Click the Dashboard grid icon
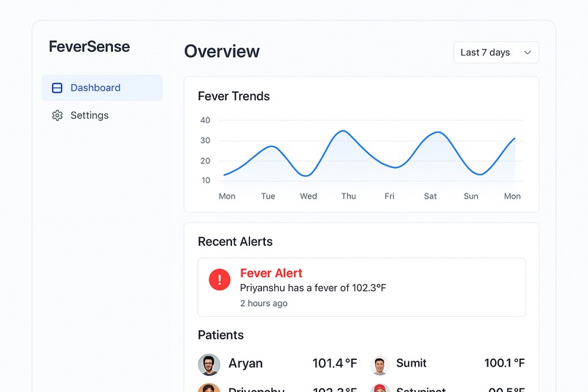Viewport: 588px width, 392px height. click(x=57, y=88)
